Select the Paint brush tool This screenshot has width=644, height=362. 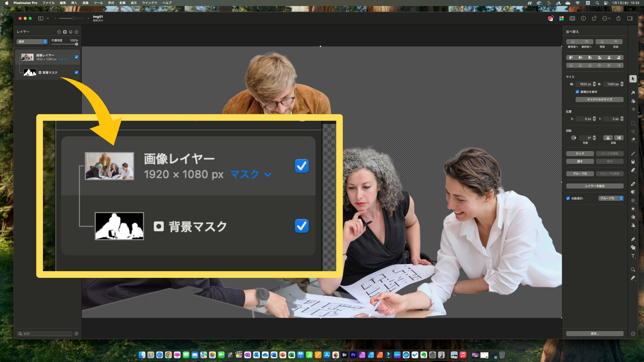633,153
